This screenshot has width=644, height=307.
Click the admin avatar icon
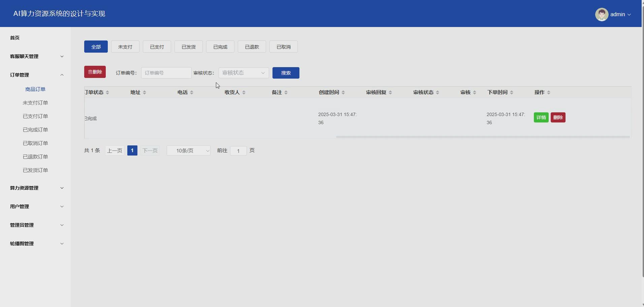(x=603, y=14)
